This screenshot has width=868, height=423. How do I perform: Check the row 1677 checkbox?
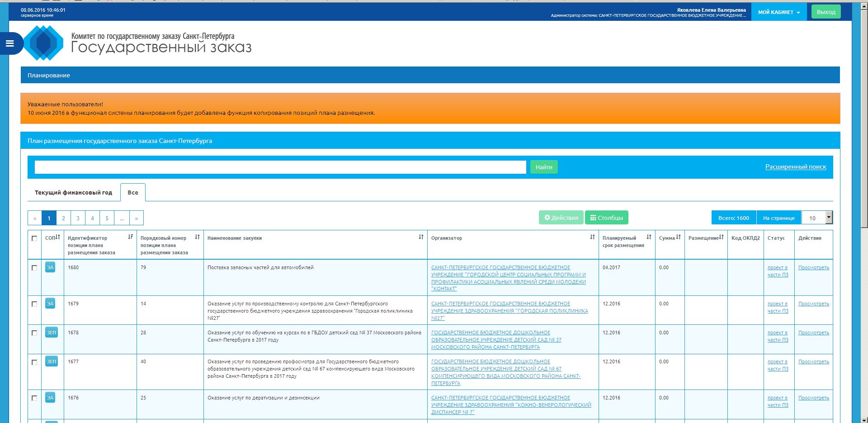[34, 362]
